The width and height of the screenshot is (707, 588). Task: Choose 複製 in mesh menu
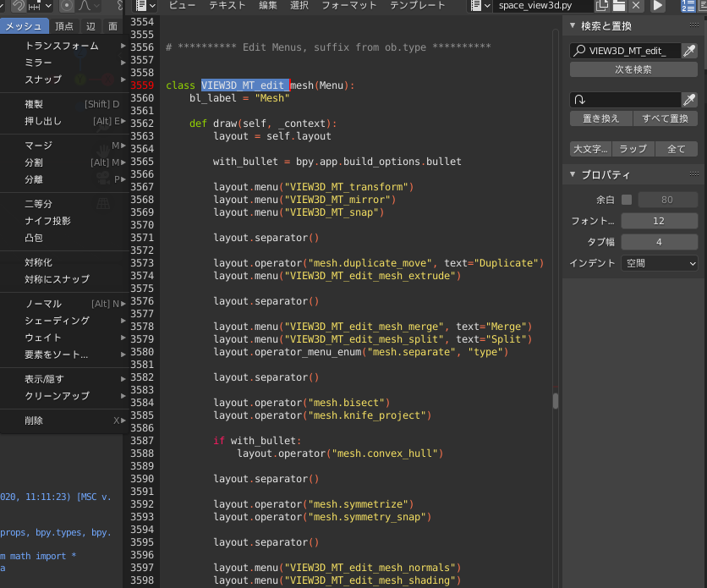tap(64, 104)
